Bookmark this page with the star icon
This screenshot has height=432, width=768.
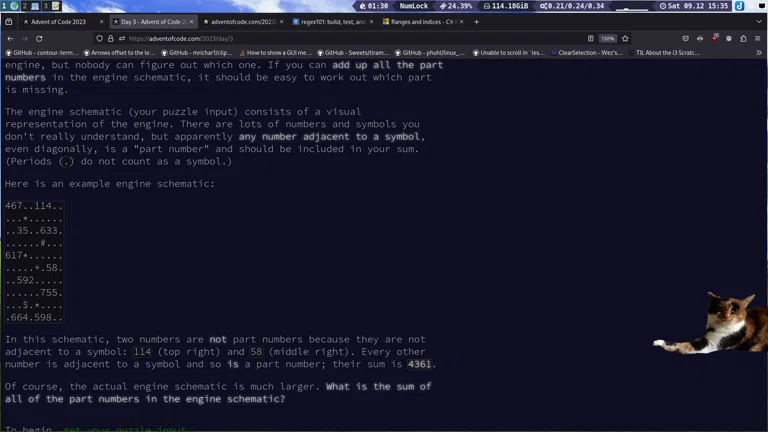point(625,39)
